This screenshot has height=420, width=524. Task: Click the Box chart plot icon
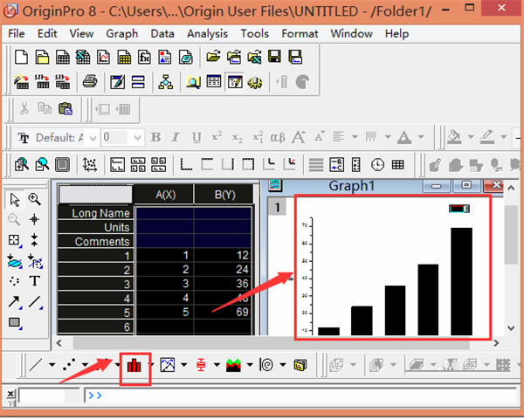pos(201,365)
